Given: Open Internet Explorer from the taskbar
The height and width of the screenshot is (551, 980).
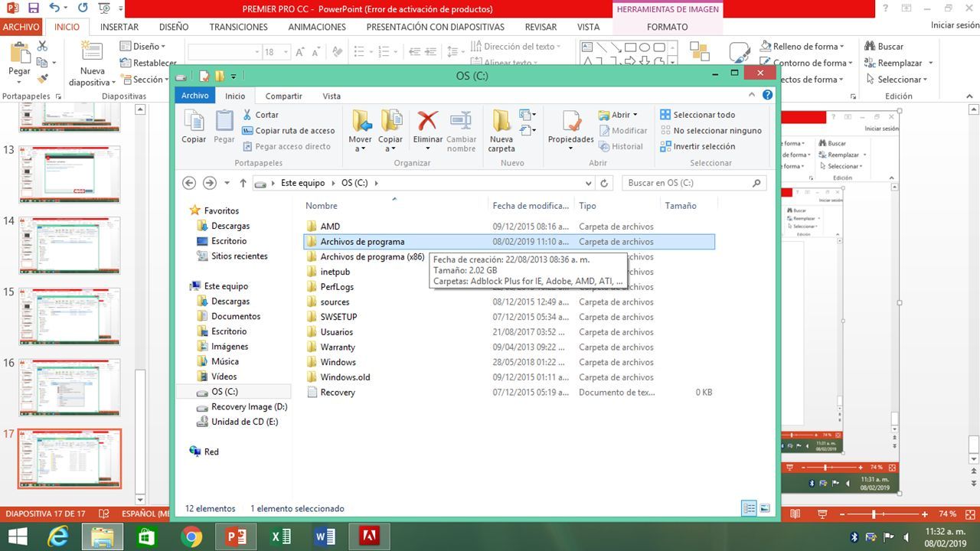Looking at the screenshot, I should click(x=57, y=537).
